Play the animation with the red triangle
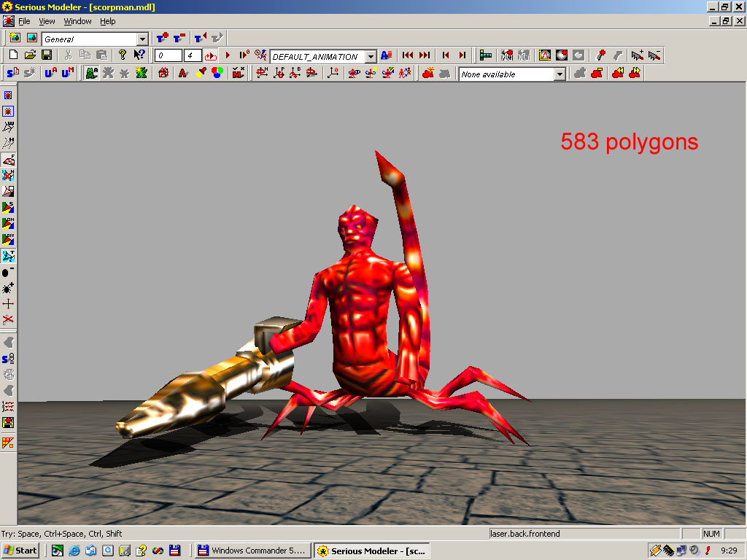 tap(228, 55)
